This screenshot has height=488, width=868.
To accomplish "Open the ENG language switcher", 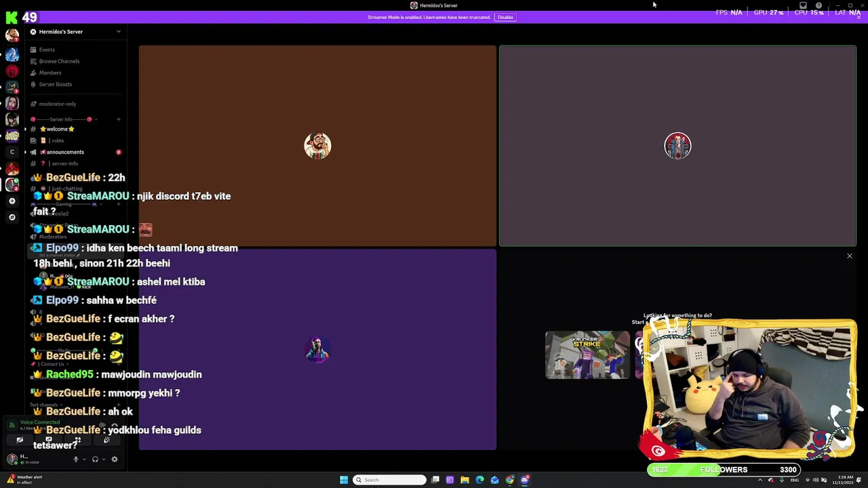I will [x=795, y=480].
